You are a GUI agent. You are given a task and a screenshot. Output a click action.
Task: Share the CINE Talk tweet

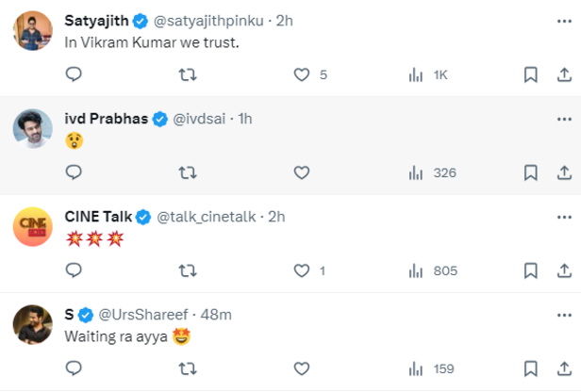[564, 270]
